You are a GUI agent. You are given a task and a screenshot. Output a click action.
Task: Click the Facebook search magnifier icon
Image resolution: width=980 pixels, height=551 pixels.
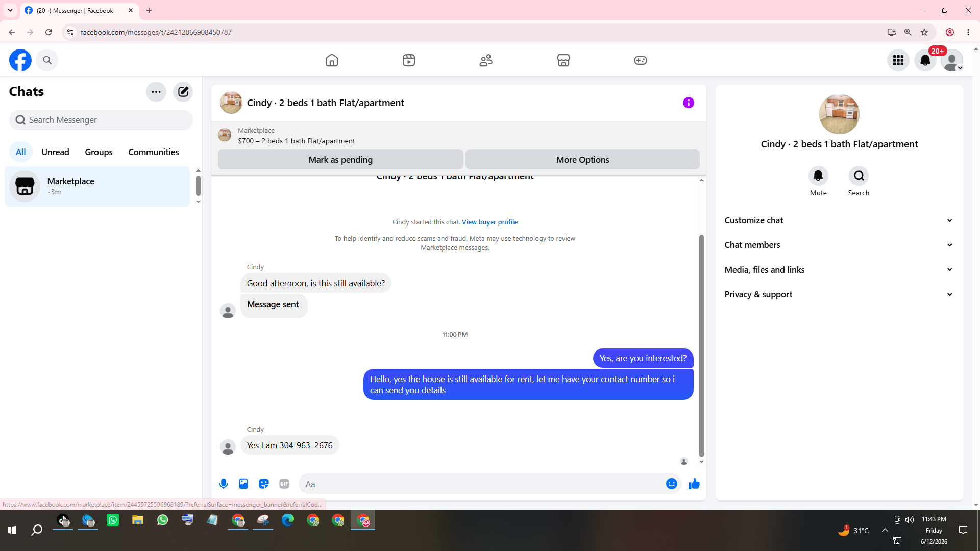tap(47, 60)
